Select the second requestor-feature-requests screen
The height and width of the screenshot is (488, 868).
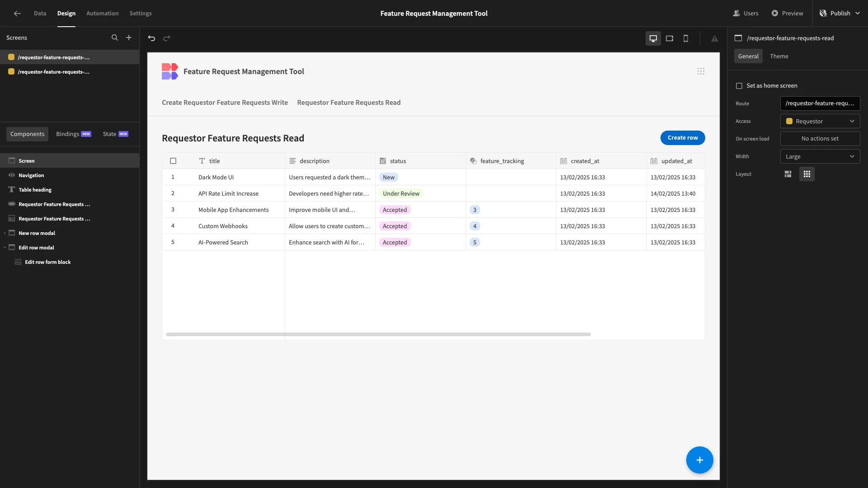tap(70, 72)
